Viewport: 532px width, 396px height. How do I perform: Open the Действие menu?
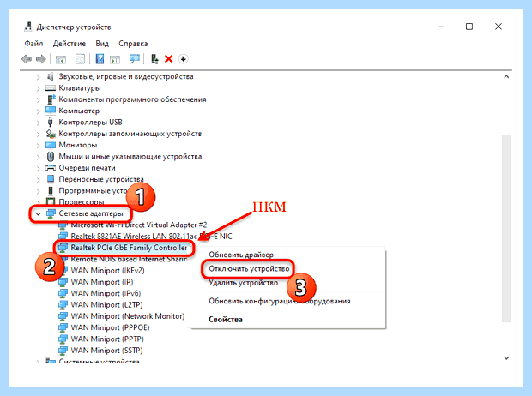pos(70,44)
